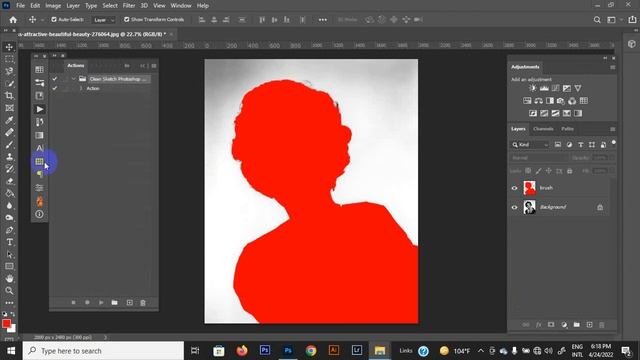This screenshot has height=360, width=640.
Task: Switch to the Channels tab
Action: pos(543,129)
